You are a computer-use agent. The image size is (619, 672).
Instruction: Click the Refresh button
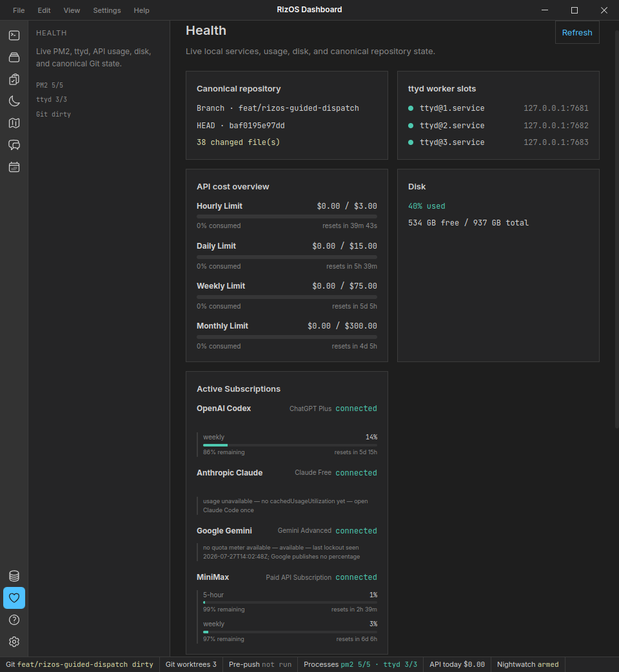[577, 33]
